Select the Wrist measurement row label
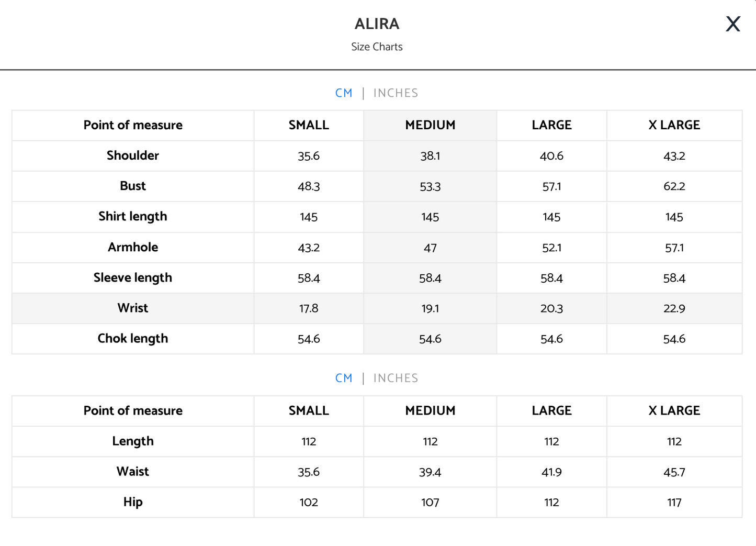 [133, 308]
